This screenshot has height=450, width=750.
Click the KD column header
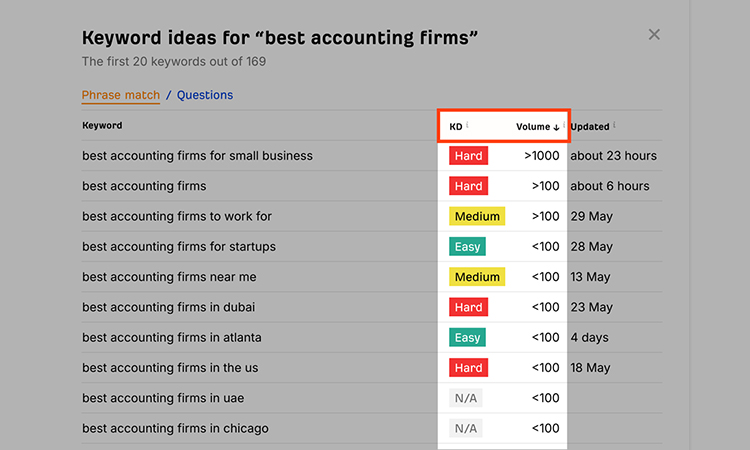(455, 127)
